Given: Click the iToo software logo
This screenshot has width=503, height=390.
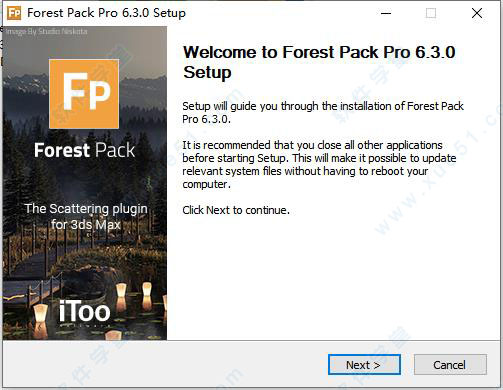Looking at the screenshot, I should (x=85, y=313).
